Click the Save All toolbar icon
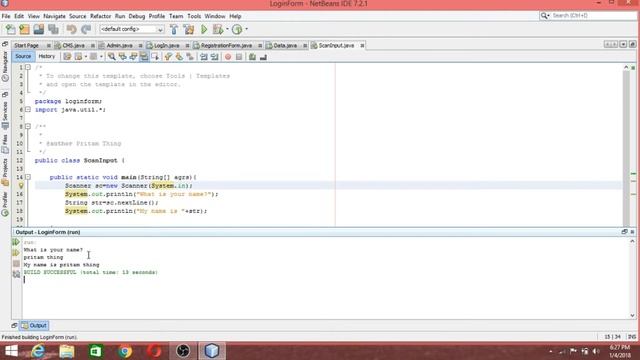640x360 pixels. 53,29
